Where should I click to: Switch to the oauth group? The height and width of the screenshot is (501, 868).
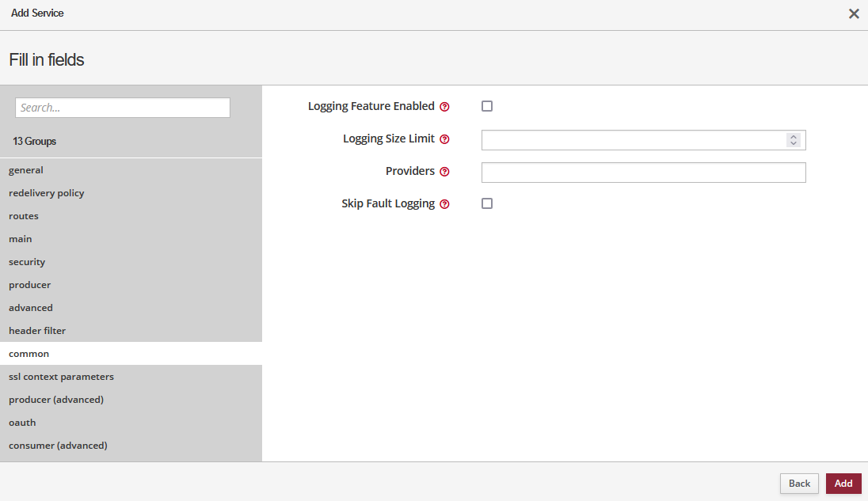pos(22,423)
